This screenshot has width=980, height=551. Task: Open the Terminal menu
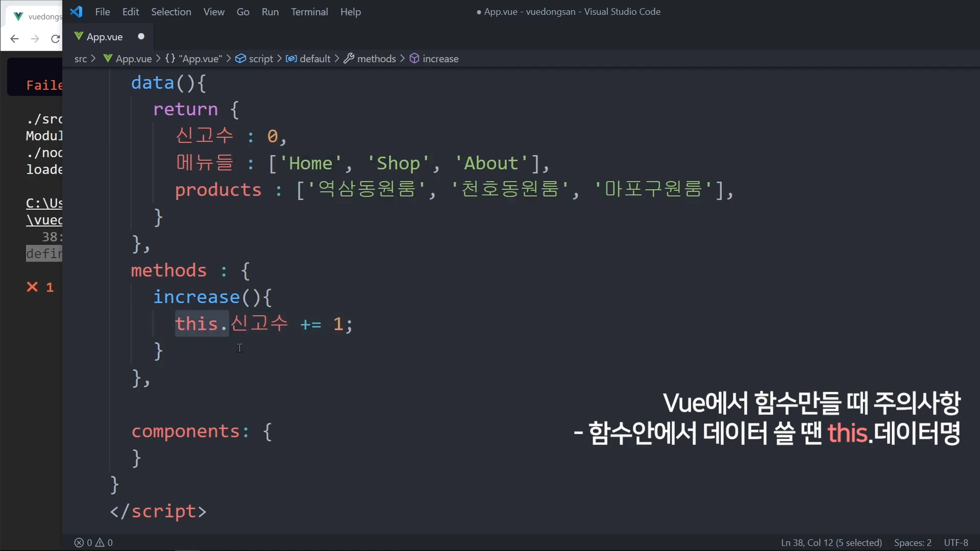pos(309,12)
